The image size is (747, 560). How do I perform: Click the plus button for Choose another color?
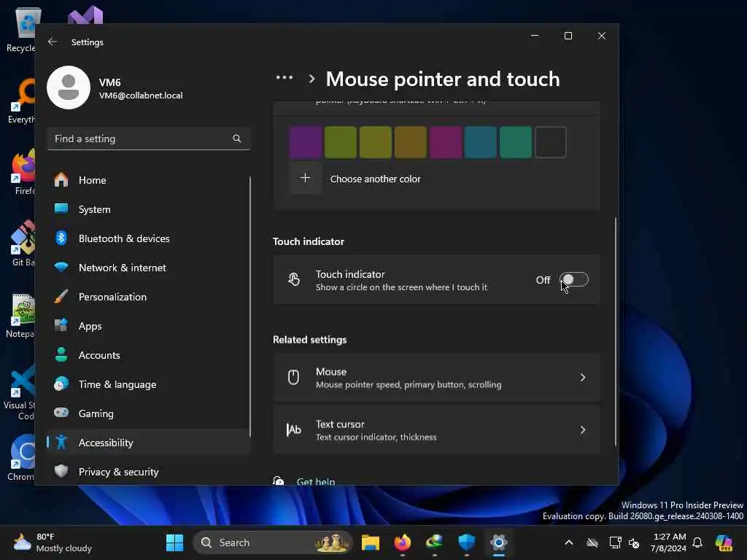pyautogui.click(x=306, y=178)
